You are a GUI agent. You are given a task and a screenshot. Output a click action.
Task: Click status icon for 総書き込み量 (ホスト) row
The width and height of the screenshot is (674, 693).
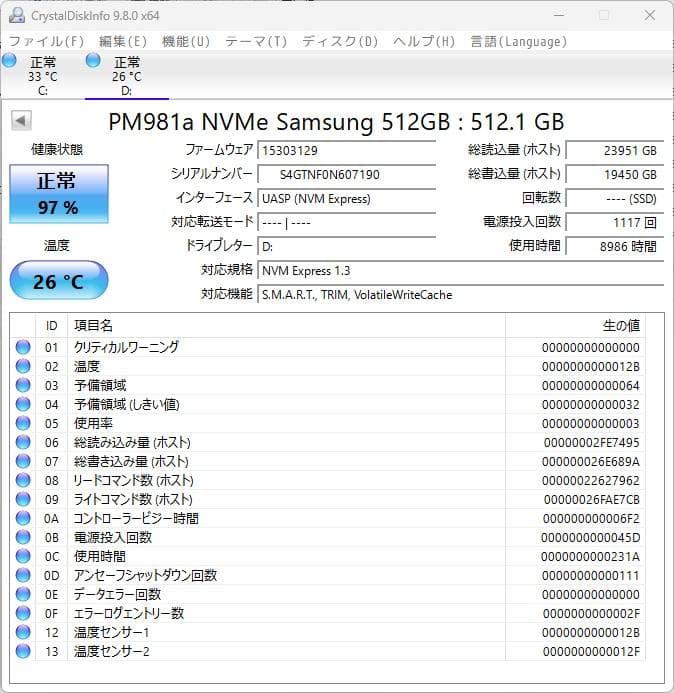[x=23, y=461]
